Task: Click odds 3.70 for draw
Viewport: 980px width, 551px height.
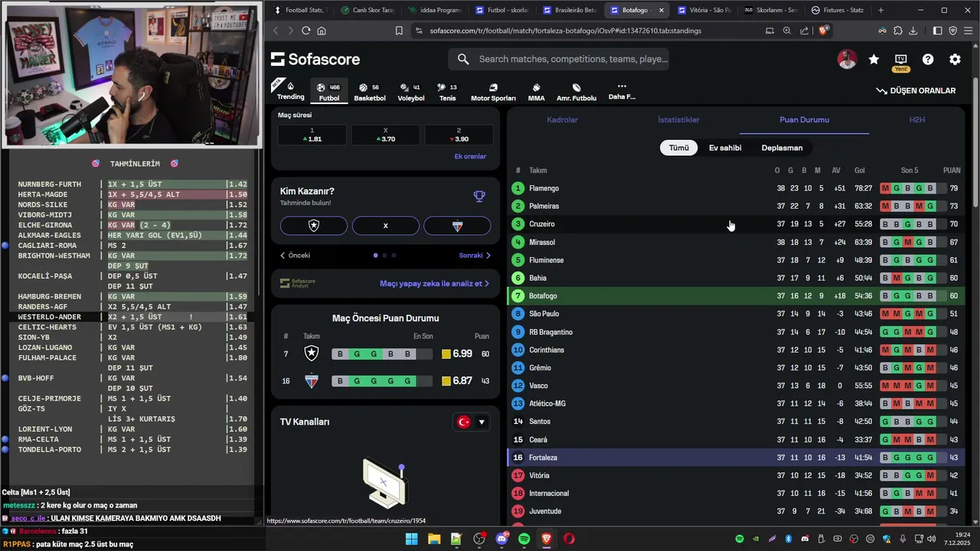Action: point(385,135)
